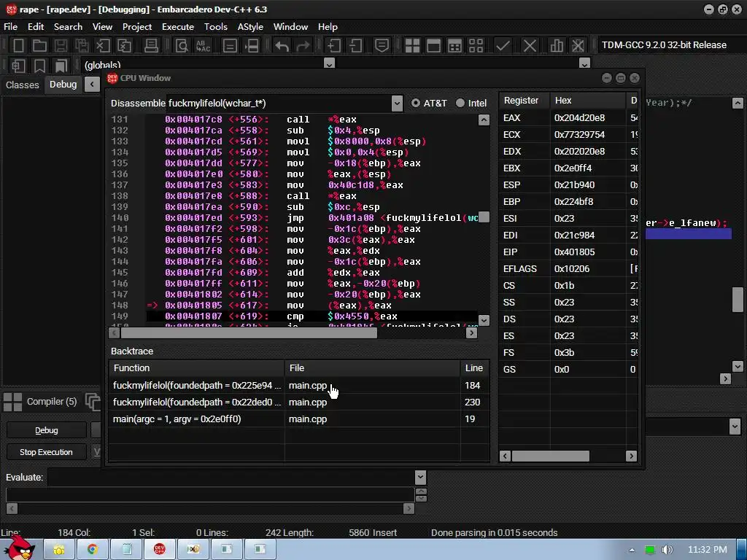Click the Open file folder icon
This screenshot has width=747, height=560.
[x=39, y=45]
